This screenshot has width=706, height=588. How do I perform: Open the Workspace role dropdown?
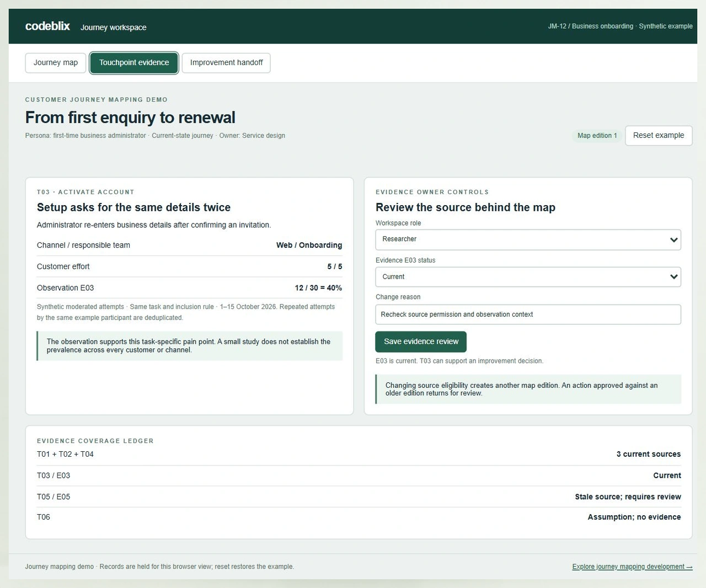(x=528, y=239)
